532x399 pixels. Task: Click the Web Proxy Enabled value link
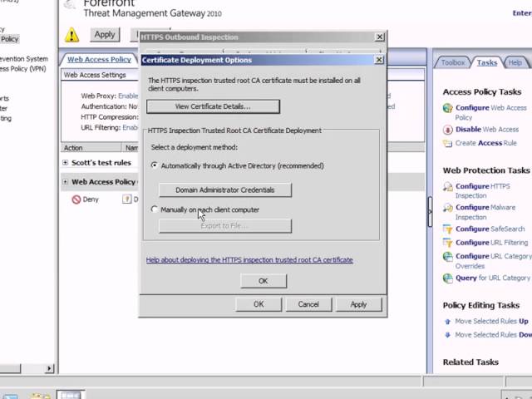click(x=128, y=96)
